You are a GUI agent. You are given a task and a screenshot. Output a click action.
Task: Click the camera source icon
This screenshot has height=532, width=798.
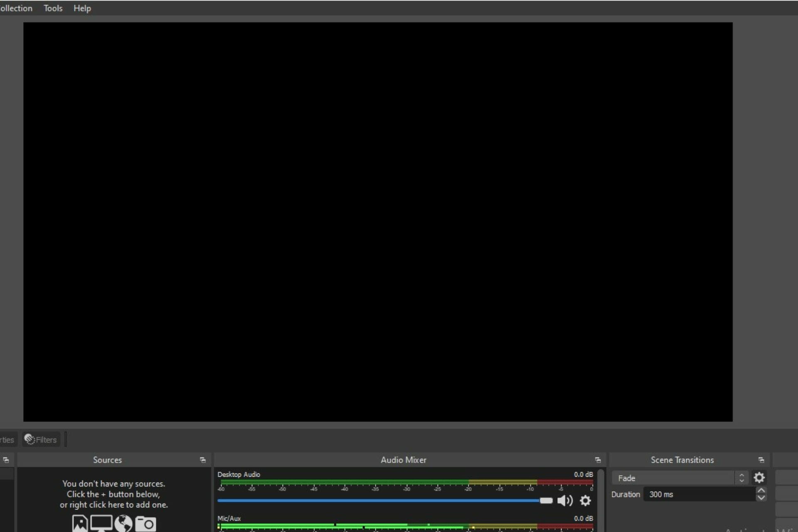(x=145, y=524)
